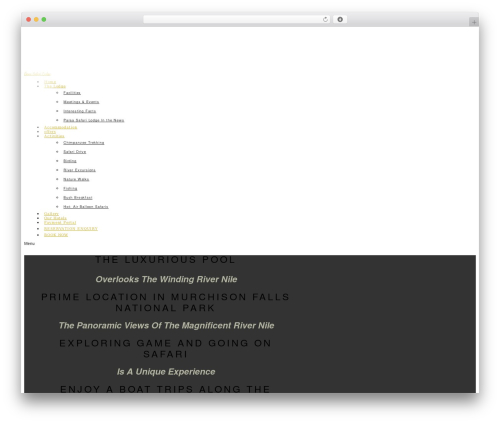Viewport: 500px width, 423px height.
Task: Click the round extension icon beside address bar
Action: tap(340, 20)
